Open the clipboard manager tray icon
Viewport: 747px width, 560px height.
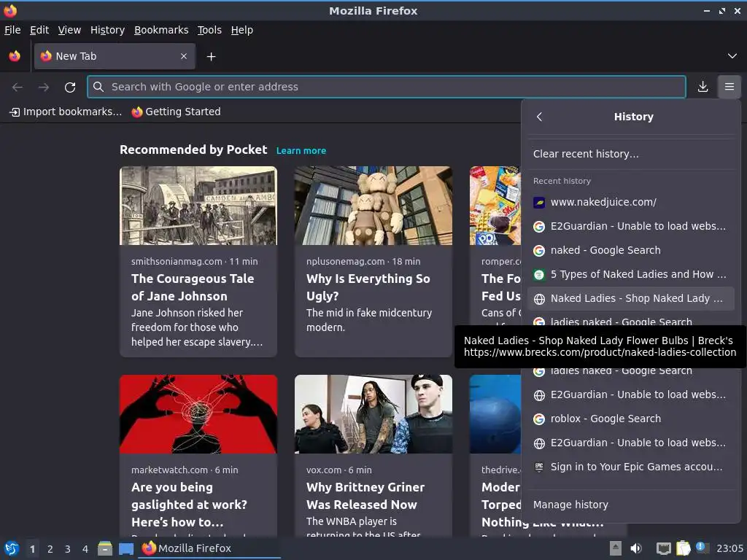(683, 548)
